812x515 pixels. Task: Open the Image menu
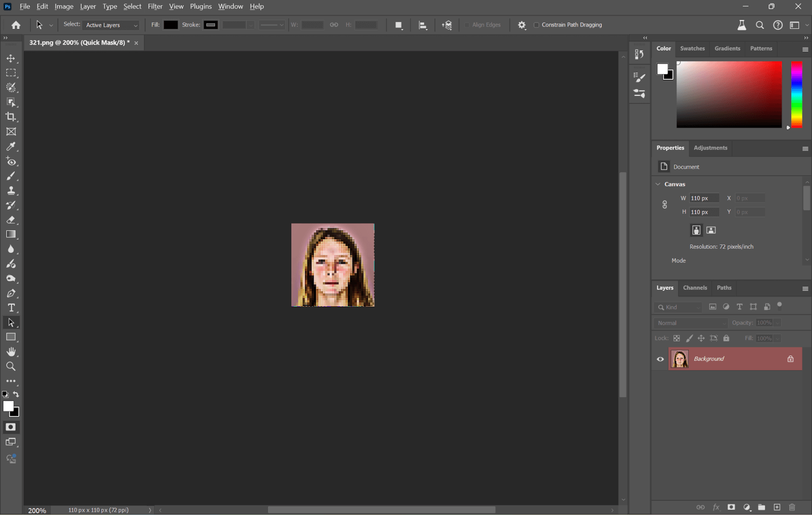coord(64,7)
